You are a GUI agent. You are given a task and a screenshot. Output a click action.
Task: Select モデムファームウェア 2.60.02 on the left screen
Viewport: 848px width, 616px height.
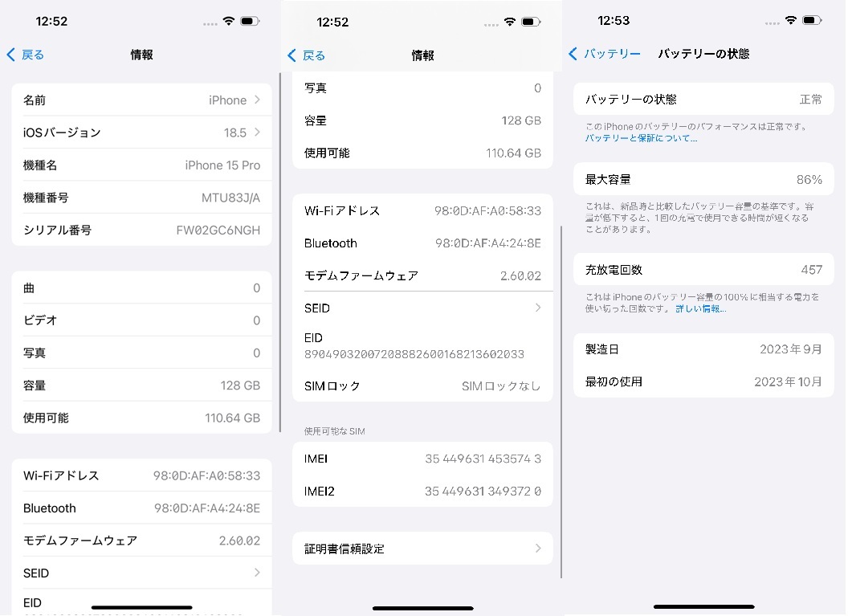(141, 541)
